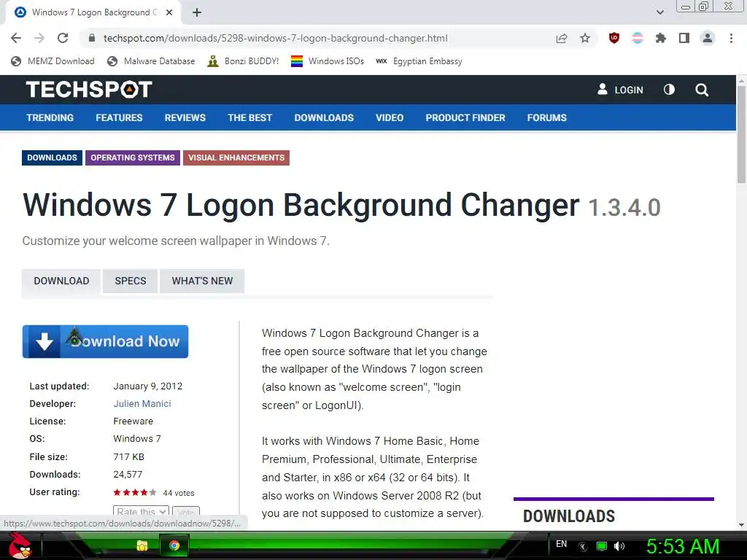This screenshot has height=560, width=747.
Task: Click the star rating icons
Action: [134, 492]
